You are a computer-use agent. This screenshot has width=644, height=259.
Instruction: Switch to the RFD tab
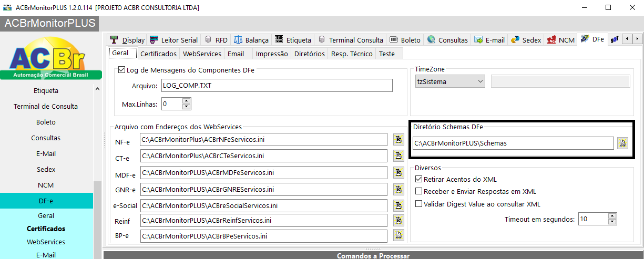coord(216,40)
